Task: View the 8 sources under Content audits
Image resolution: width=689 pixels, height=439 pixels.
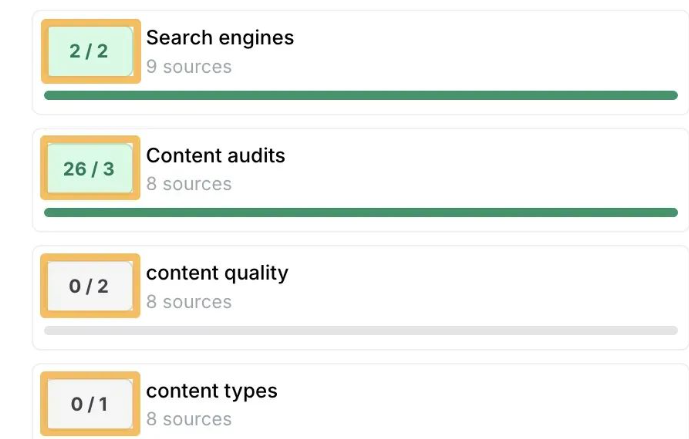Action: [189, 184]
